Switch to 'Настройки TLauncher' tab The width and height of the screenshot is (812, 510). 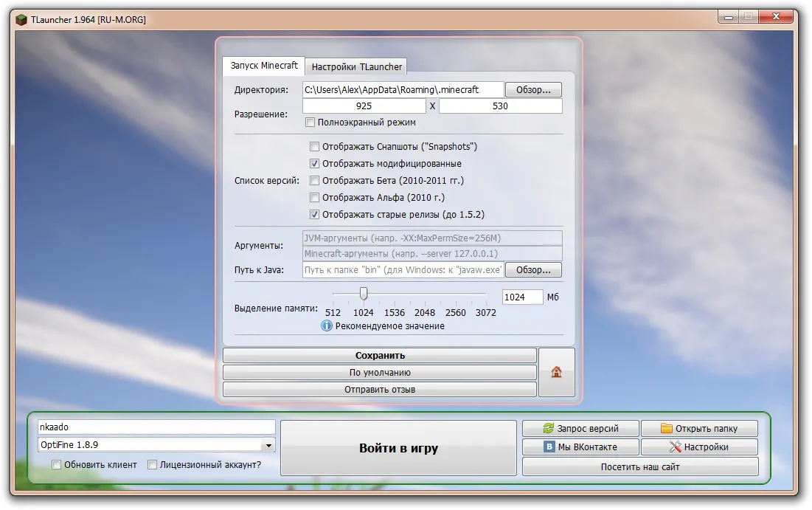pos(357,66)
